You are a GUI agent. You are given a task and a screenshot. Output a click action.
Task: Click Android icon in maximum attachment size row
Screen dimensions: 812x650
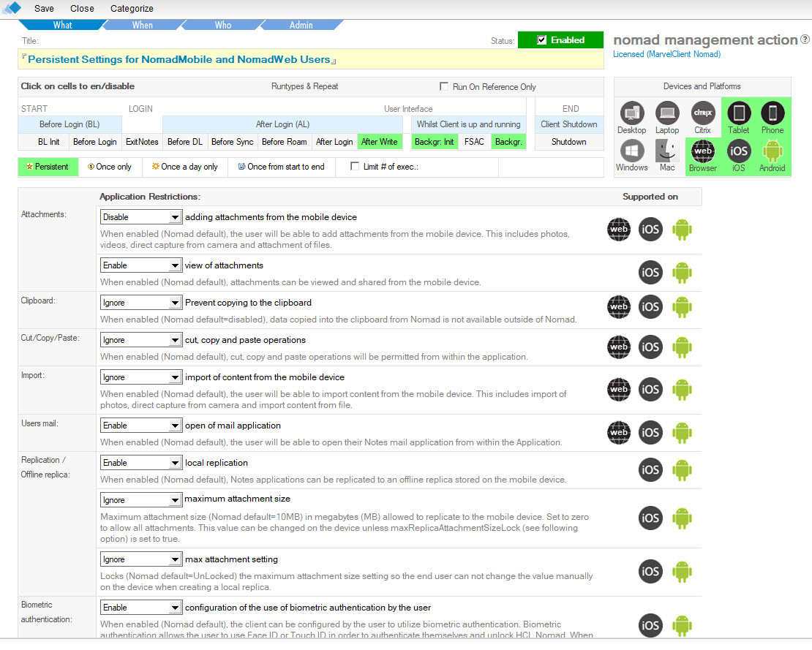pyautogui.click(x=682, y=518)
